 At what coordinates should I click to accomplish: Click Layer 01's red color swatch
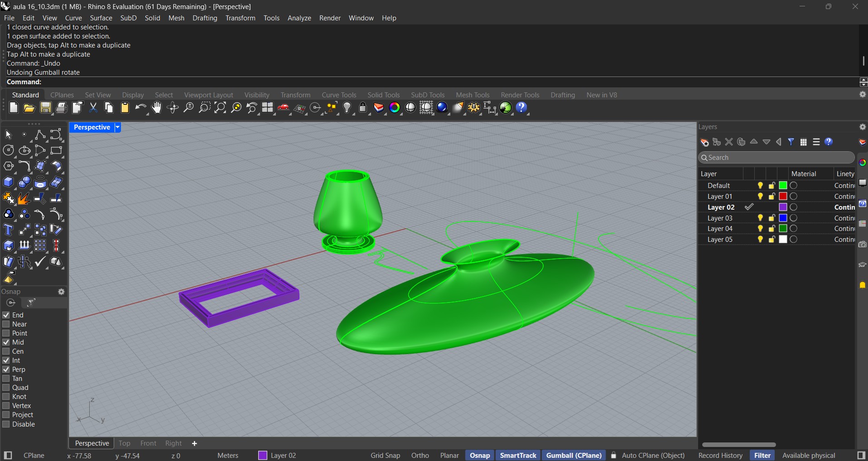point(783,196)
